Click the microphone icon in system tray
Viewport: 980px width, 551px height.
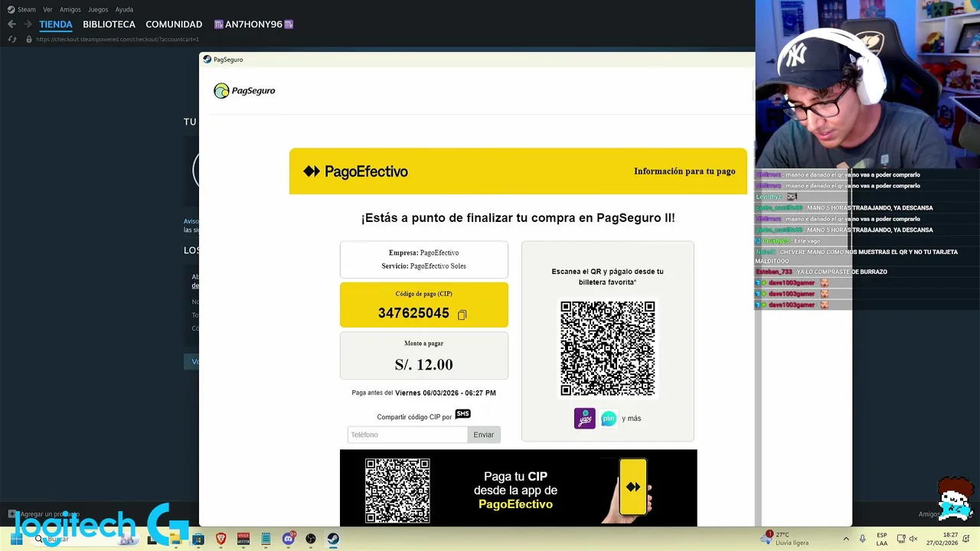click(862, 539)
